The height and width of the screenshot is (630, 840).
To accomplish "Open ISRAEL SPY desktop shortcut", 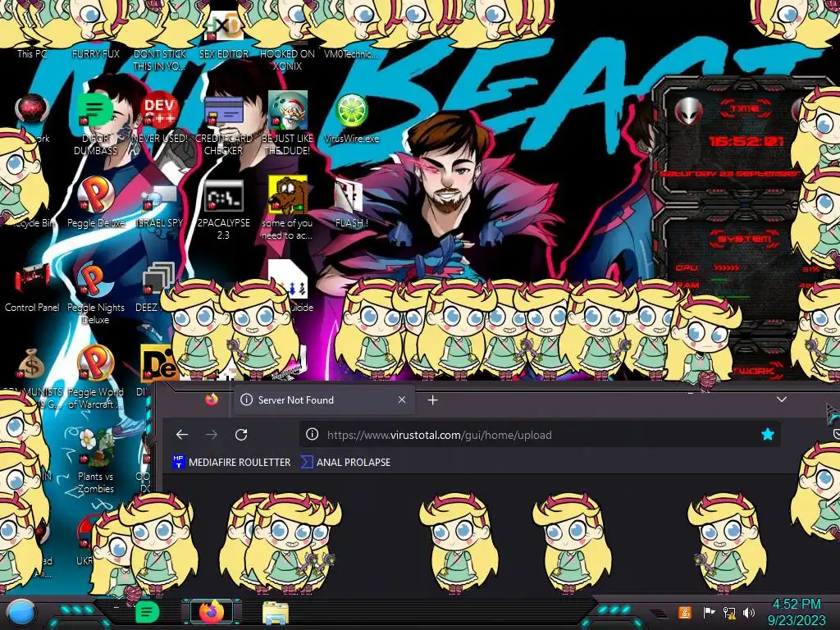I will tap(159, 206).
